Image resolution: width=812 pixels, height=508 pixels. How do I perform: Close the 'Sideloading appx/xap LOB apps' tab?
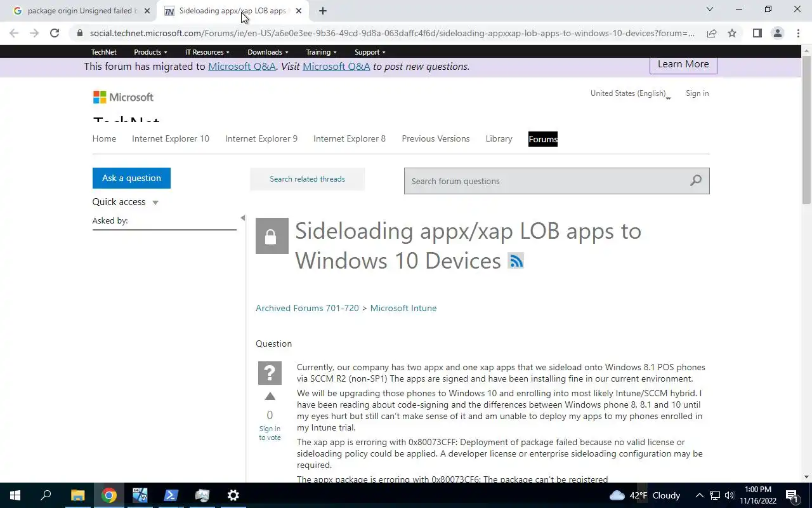click(x=298, y=11)
